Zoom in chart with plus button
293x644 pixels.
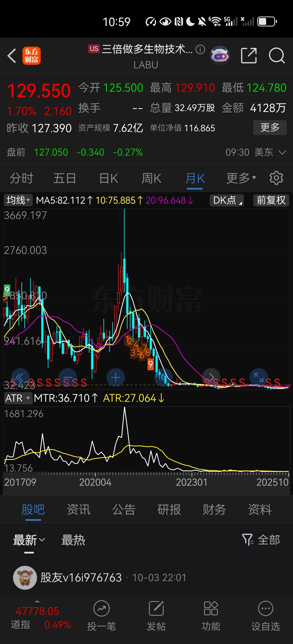tap(115, 377)
